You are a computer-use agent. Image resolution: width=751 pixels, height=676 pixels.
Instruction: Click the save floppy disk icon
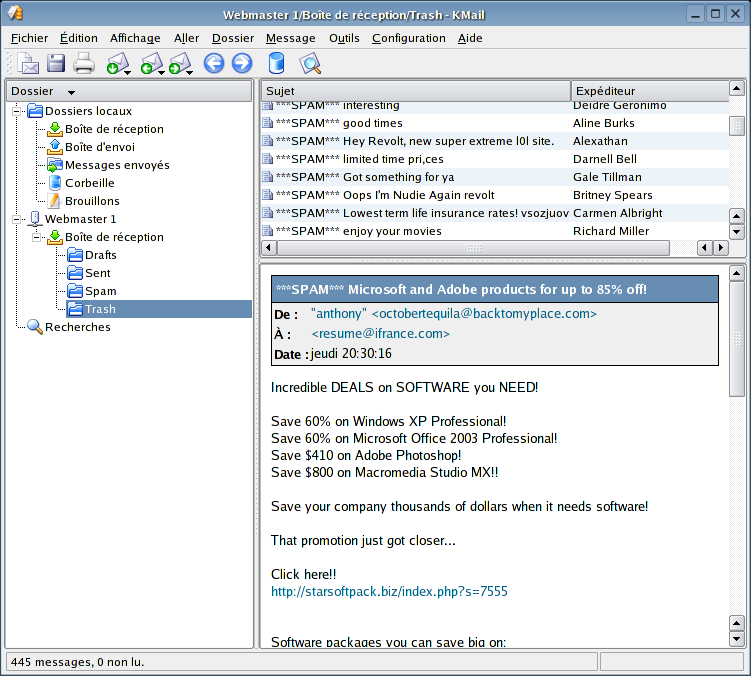point(56,65)
